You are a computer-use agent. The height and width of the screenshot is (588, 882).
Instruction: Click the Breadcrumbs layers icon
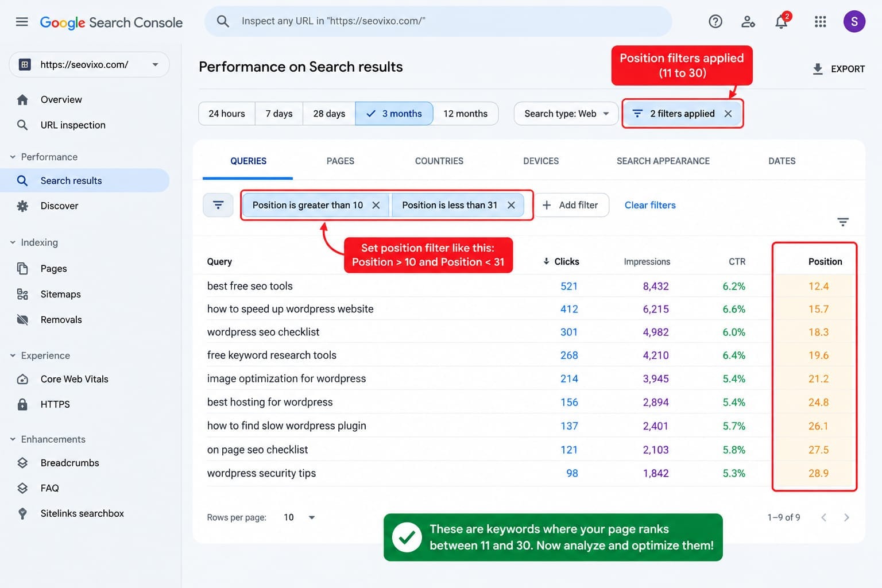click(x=22, y=463)
